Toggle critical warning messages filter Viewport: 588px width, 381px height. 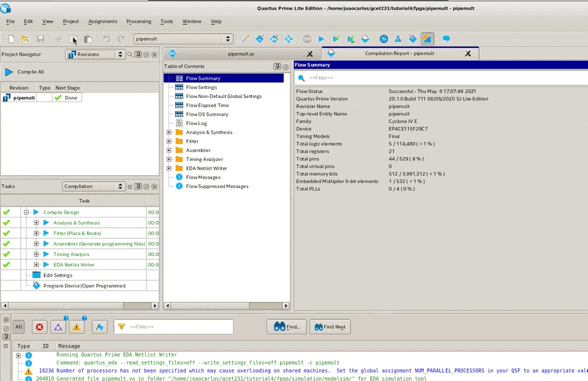58,327
